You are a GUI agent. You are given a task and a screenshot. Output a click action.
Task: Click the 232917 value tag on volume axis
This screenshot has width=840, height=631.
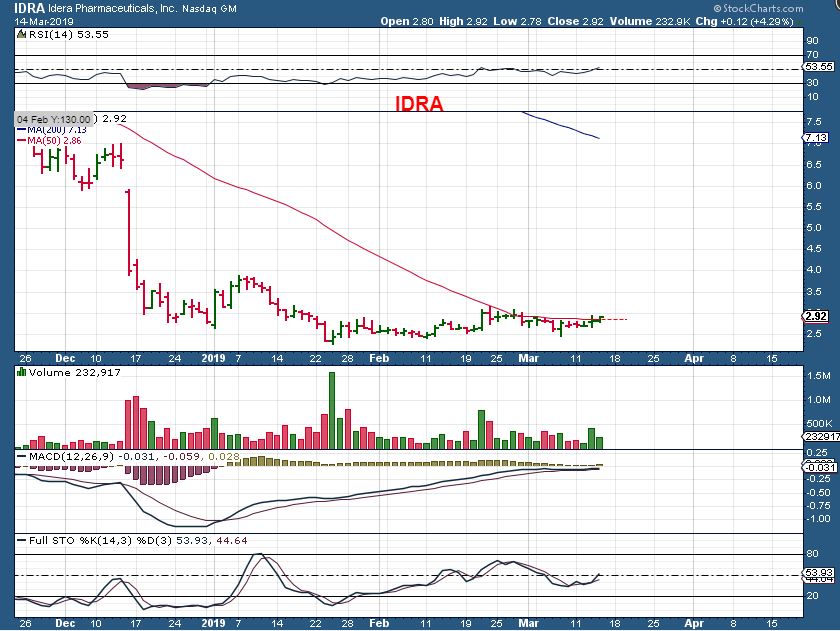[822, 437]
